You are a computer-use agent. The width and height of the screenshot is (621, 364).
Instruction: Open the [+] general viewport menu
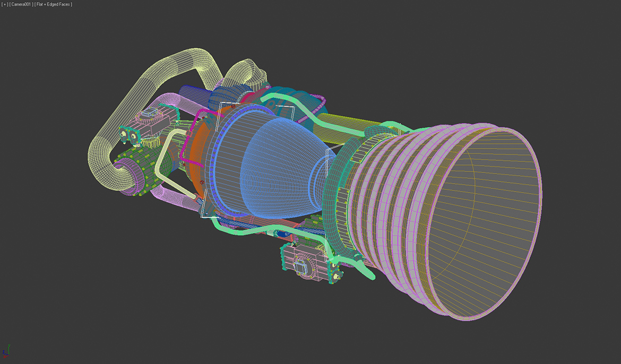click(4, 4)
